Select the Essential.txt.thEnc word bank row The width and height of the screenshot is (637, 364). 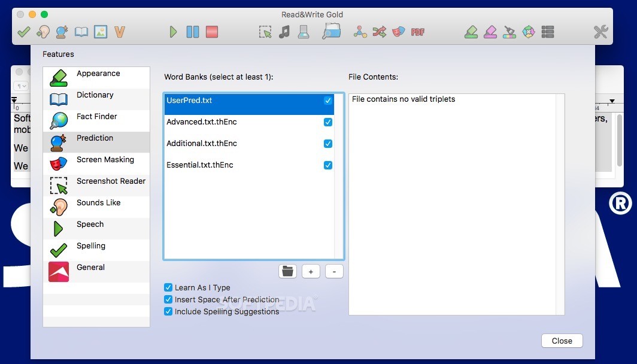pyautogui.click(x=249, y=169)
